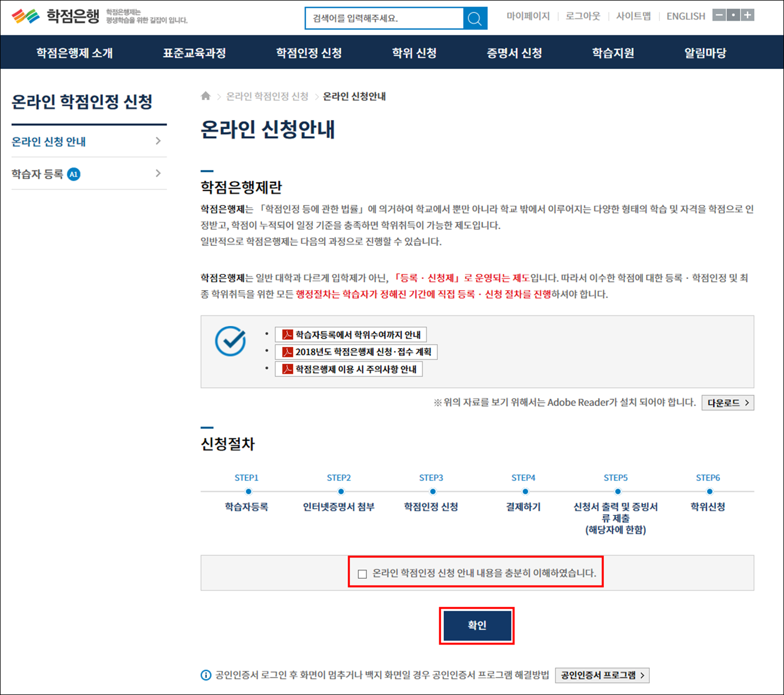Click the 다운로드 Adobe Reader button
Viewport: 784px width, 695px height.
727,403
